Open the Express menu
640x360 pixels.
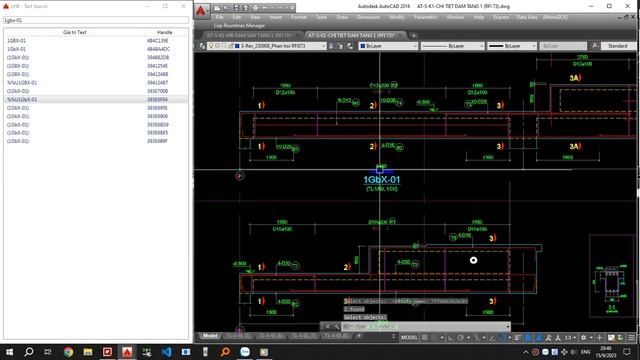tap(501, 17)
